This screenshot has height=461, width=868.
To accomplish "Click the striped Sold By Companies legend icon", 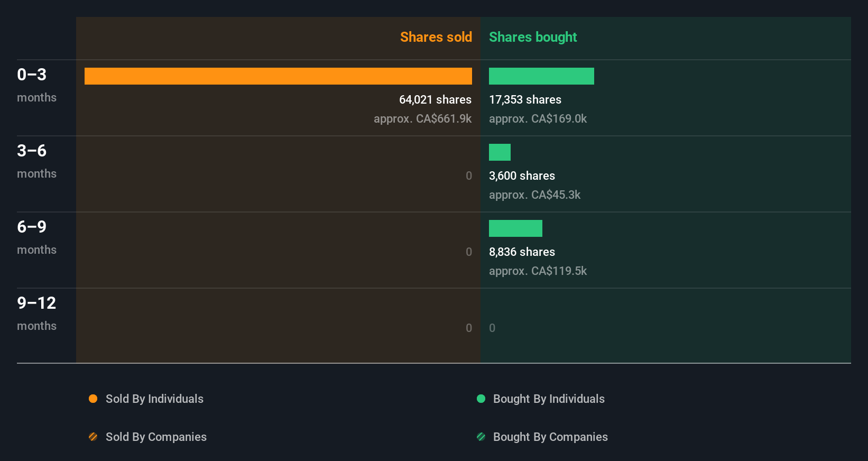I will tap(93, 437).
